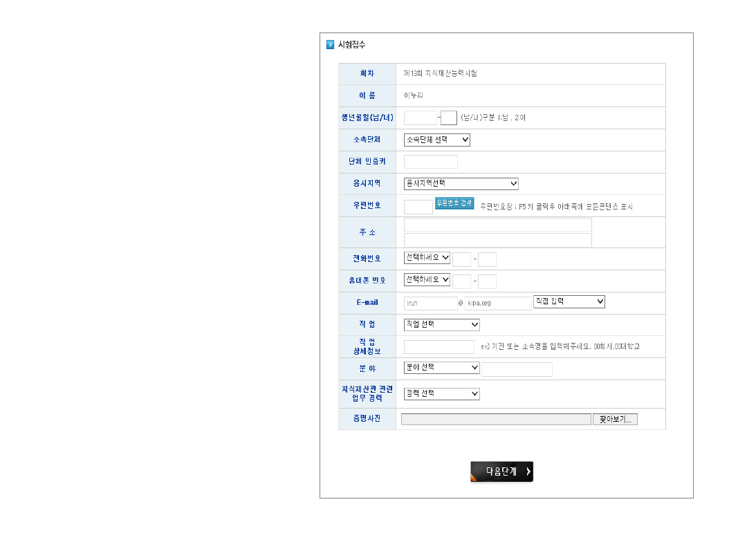The height and width of the screenshot is (560, 747).
Task: Focus the 우편번호 postal code input box
Action: tap(418, 207)
